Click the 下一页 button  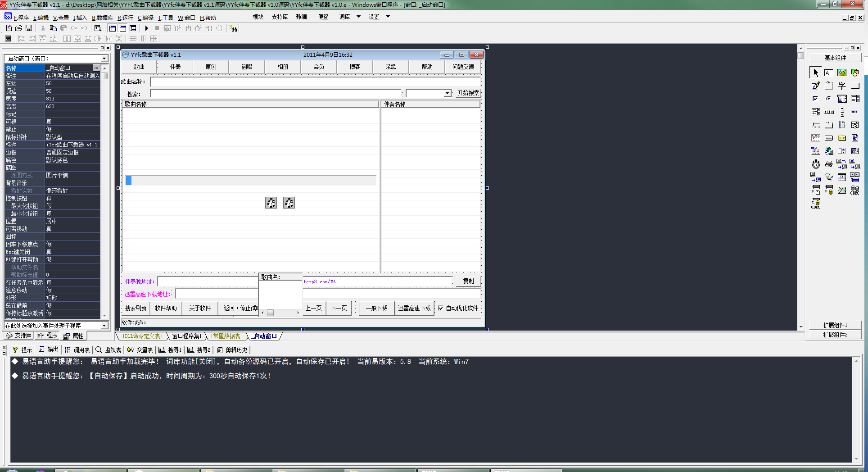pos(339,308)
